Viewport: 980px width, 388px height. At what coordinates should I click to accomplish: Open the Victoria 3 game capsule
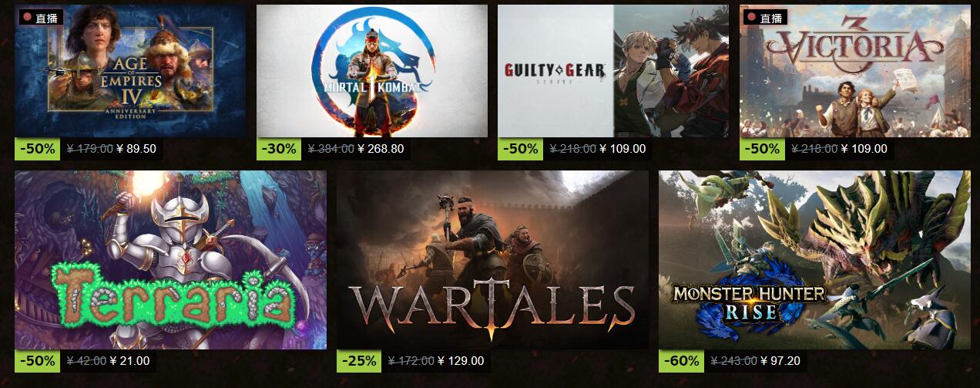855,71
